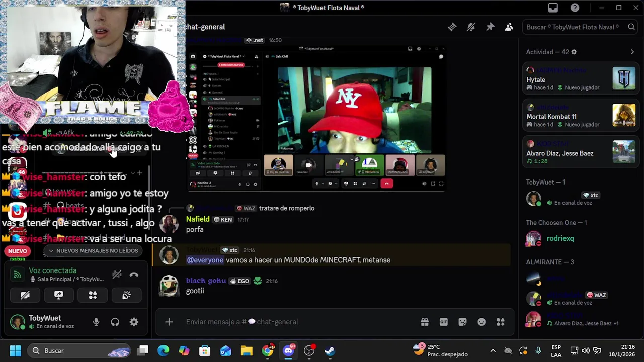
Task: Open pinned messages with pin icon
Action: (490, 27)
